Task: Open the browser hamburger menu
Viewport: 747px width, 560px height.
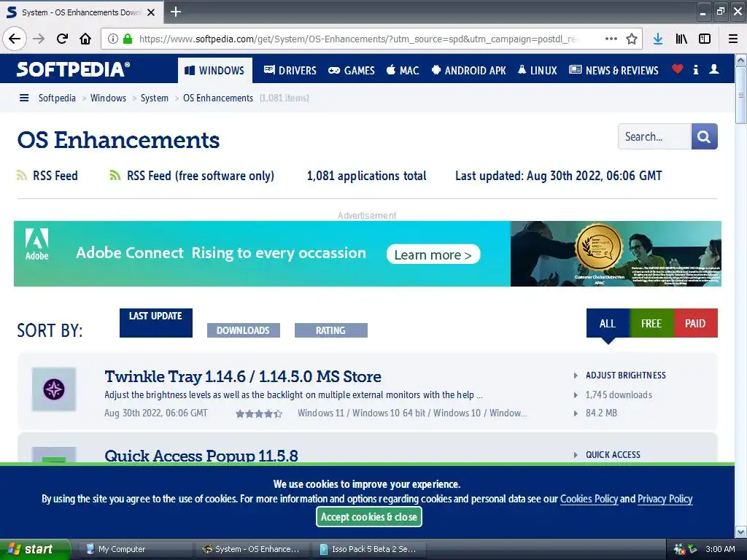Action: click(733, 39)
